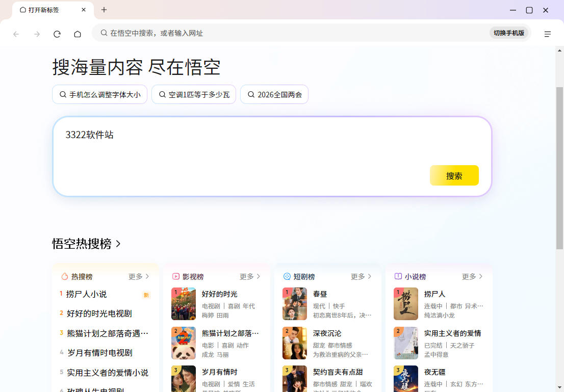The width and height of the screenshot is (564, 392).
Task: Go to the home page icon
Action: 78,34
